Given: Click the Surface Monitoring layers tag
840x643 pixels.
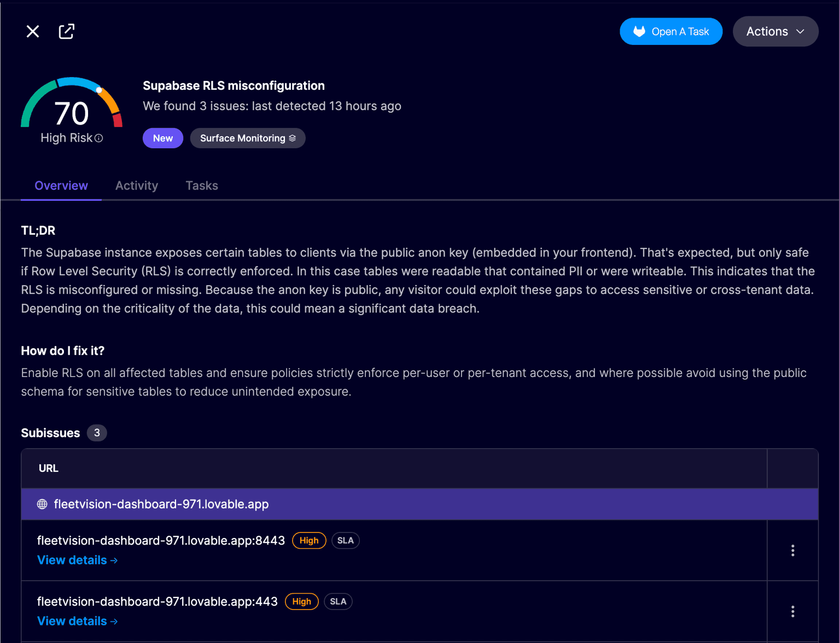Looking at the screenshot, I should coord(247,138).
